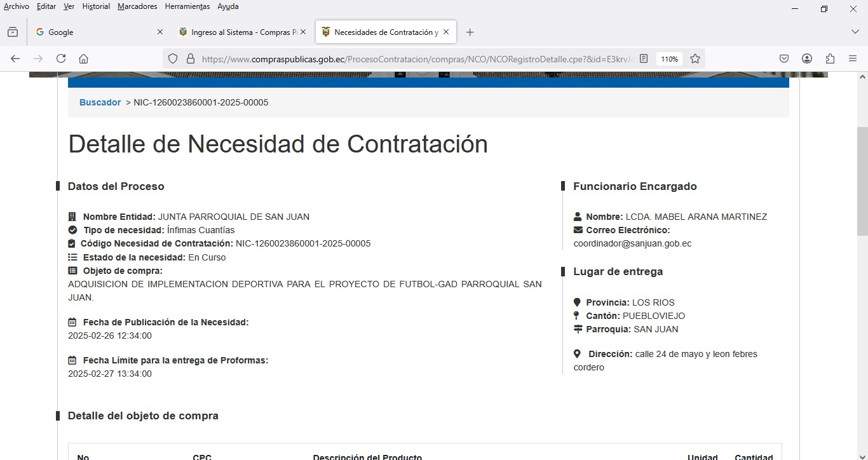Viewport: 868px width, 460px height.
Task: Bookmark this page with the star icon
Action: point(695,58)
